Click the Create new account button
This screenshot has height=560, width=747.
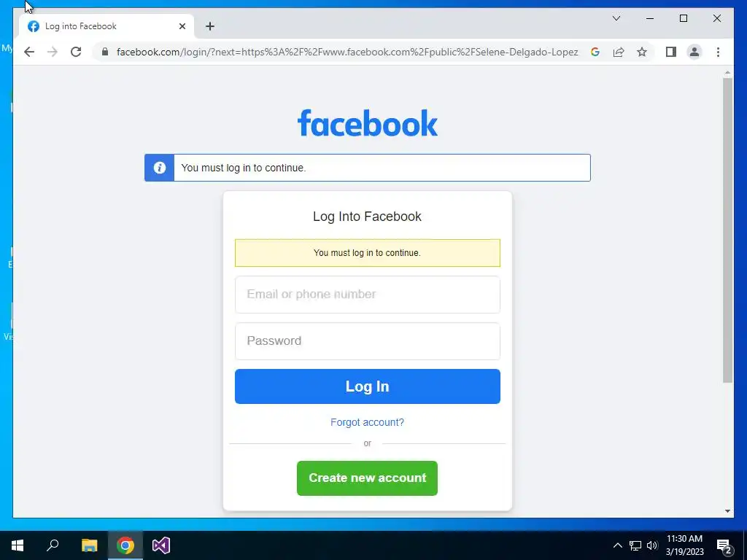click(368, 478)
